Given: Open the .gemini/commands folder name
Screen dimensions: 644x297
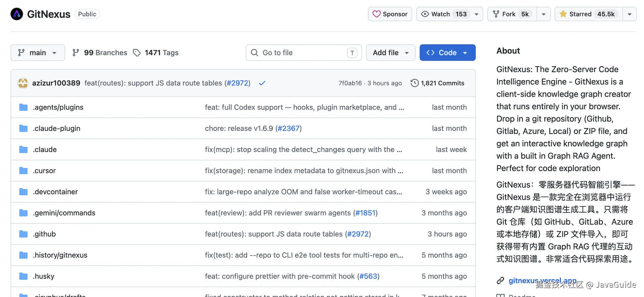Looking at the screenshot, I should [64, 213].
